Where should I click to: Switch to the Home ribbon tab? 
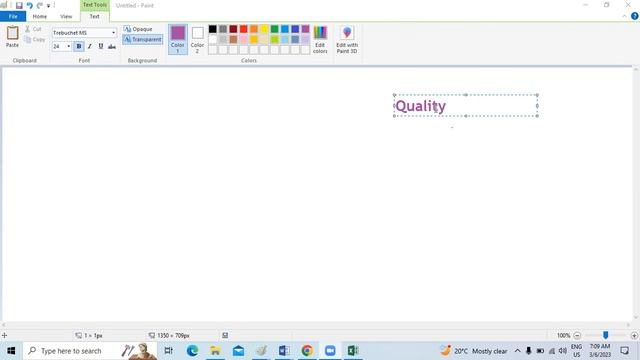click(x=40, y=16)
